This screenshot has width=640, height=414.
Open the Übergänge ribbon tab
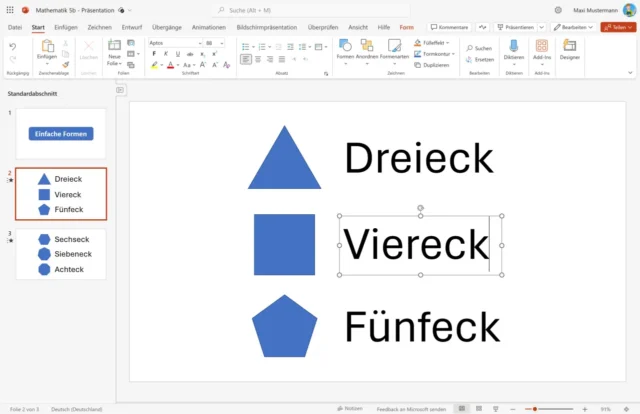tap(167, 27)
